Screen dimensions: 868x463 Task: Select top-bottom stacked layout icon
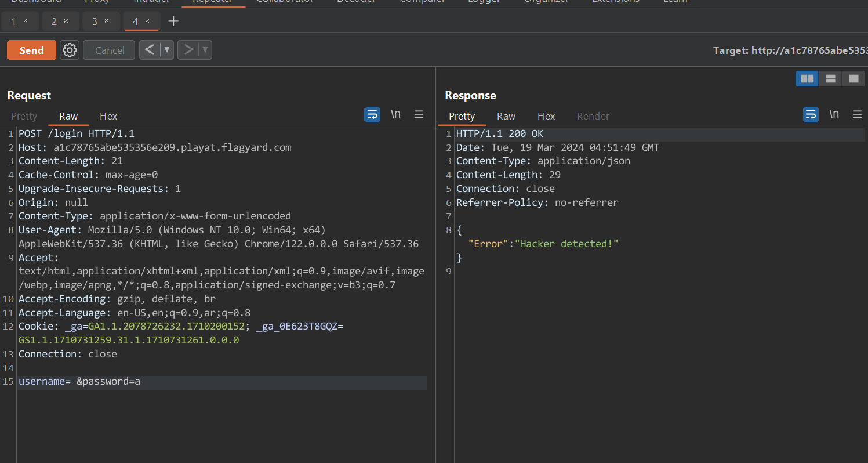(830, 79)
